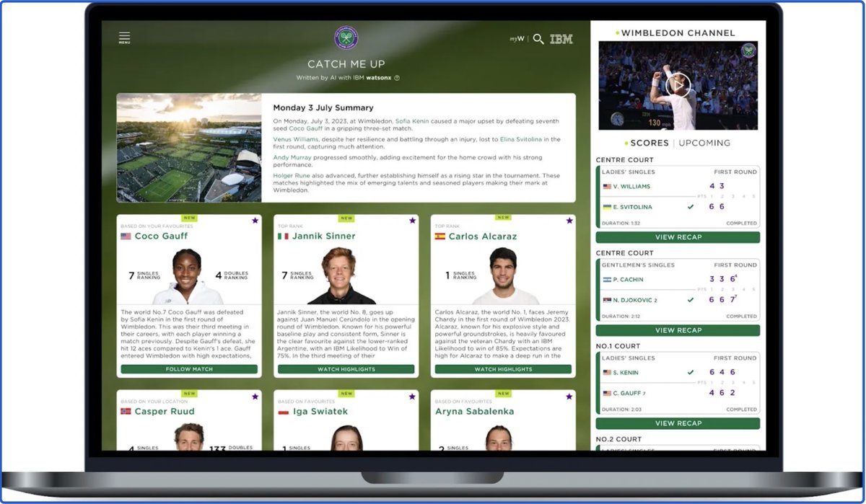Click Follow Match on Coco Gauff card

click(x=189, y=369)
